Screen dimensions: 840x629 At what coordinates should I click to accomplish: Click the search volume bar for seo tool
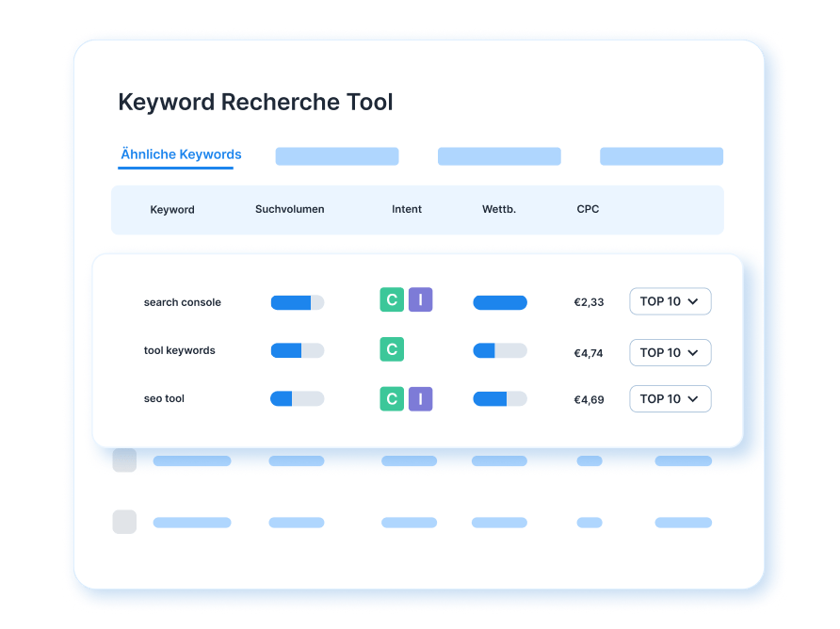click(x=298, y=398)
